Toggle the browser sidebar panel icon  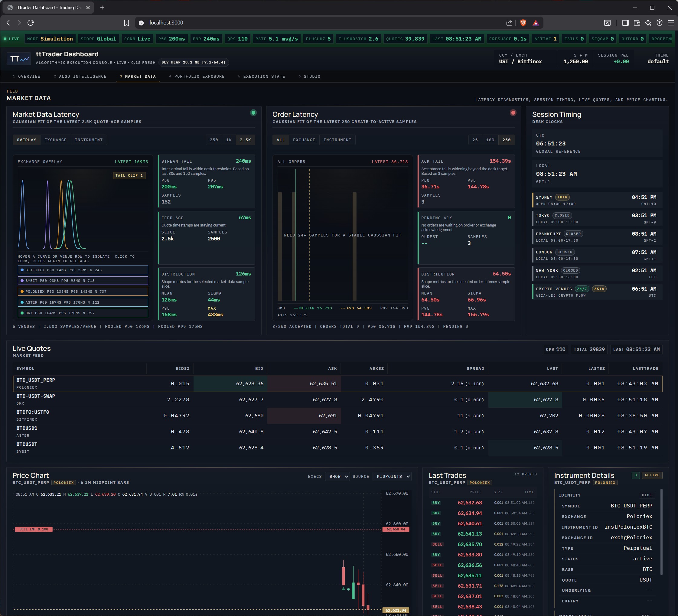tap(625, 22)
